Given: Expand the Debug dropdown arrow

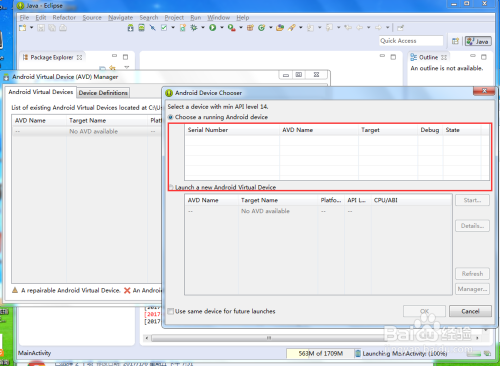Looking at the screenshot, I should coord(203,28).
